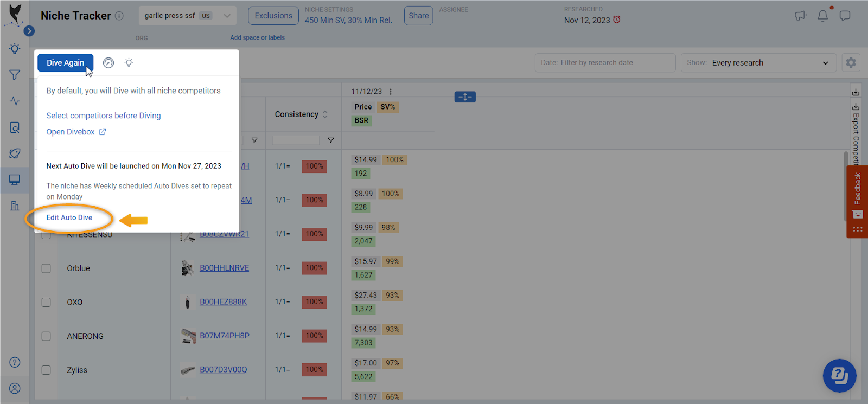The width and height of the screenshot is (868, 404).
Task: Check the OXO row checkbox
Action: point(46,302)
